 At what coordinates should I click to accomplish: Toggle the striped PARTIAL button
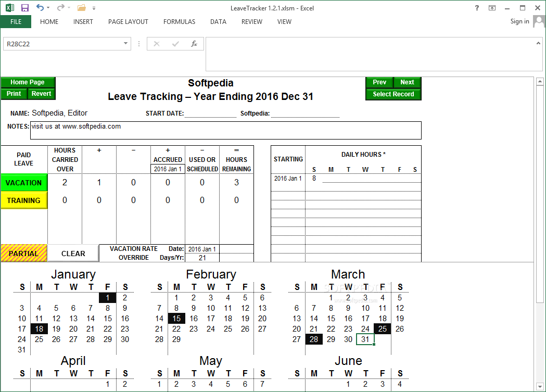point(23,253)
